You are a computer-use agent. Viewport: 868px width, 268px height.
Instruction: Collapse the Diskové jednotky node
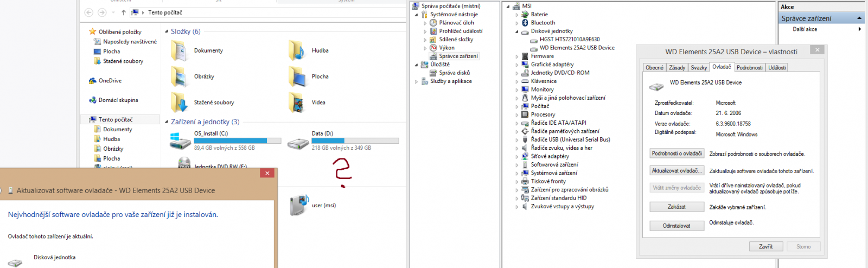517,31
